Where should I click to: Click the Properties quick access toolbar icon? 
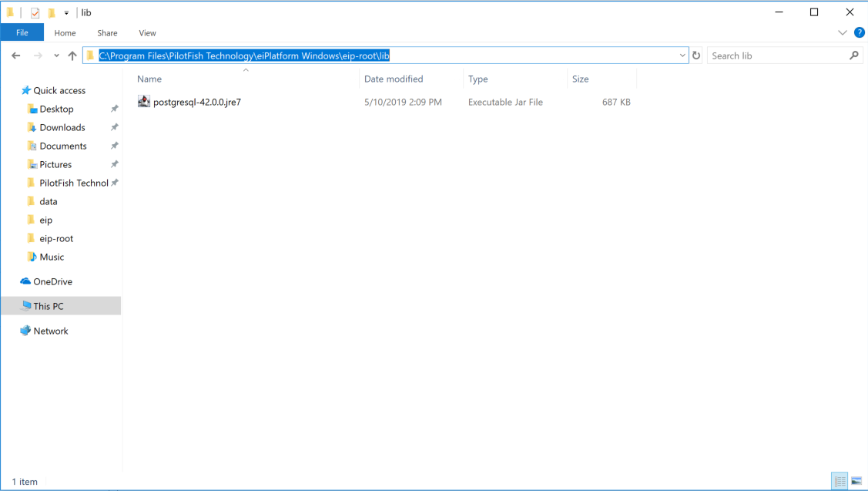click(35, 12)
